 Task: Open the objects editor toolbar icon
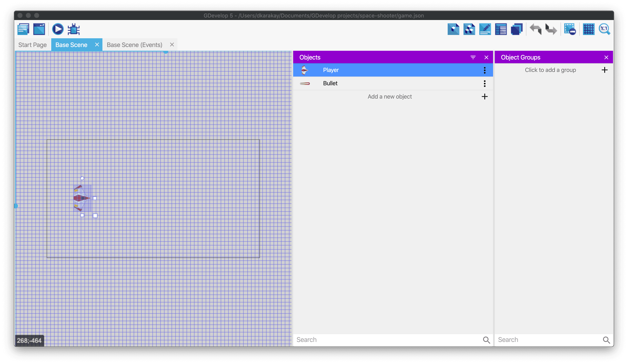coord(453,29)
